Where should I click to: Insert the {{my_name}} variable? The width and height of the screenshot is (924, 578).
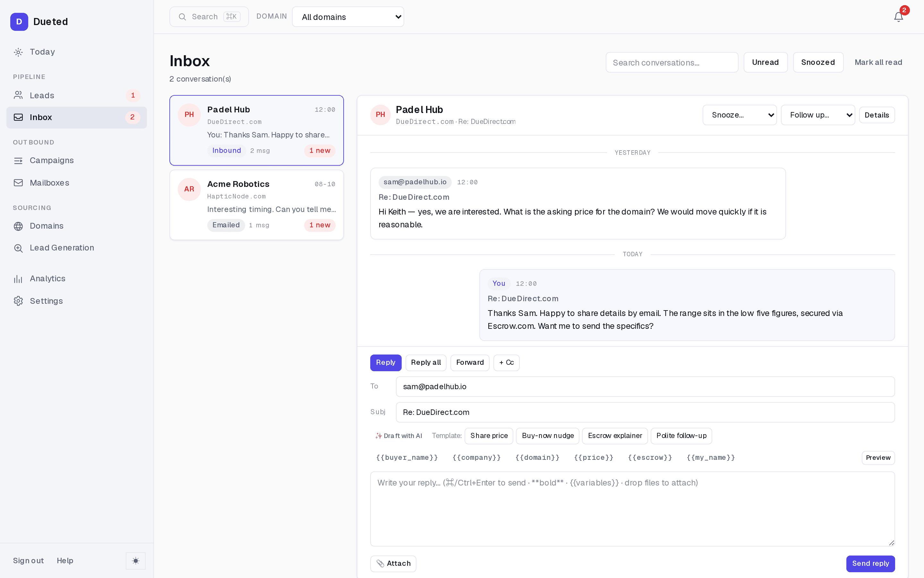[711, 458]
